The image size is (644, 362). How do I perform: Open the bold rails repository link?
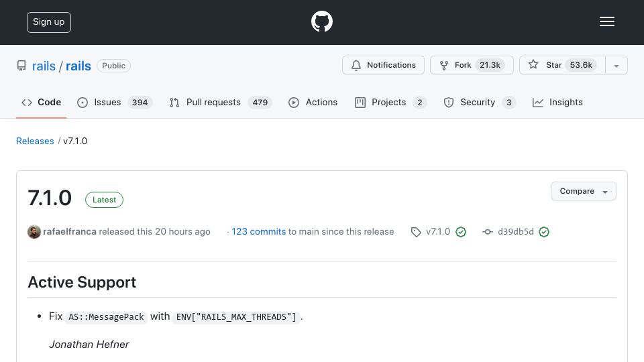tap(78, 66)
